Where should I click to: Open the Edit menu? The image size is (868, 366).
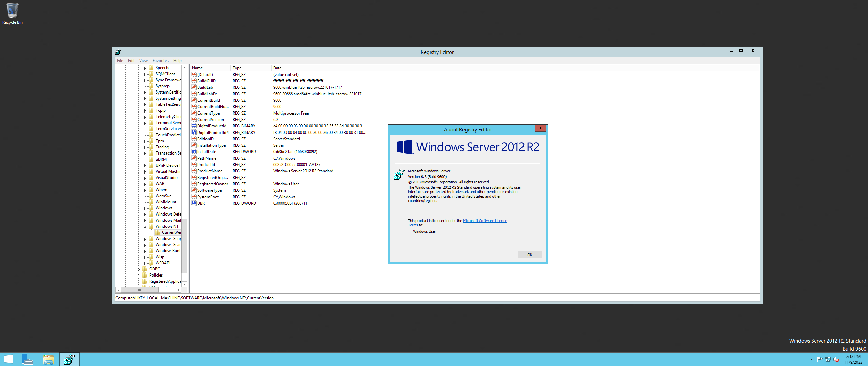pyautogui.click(x=131, y=60)
